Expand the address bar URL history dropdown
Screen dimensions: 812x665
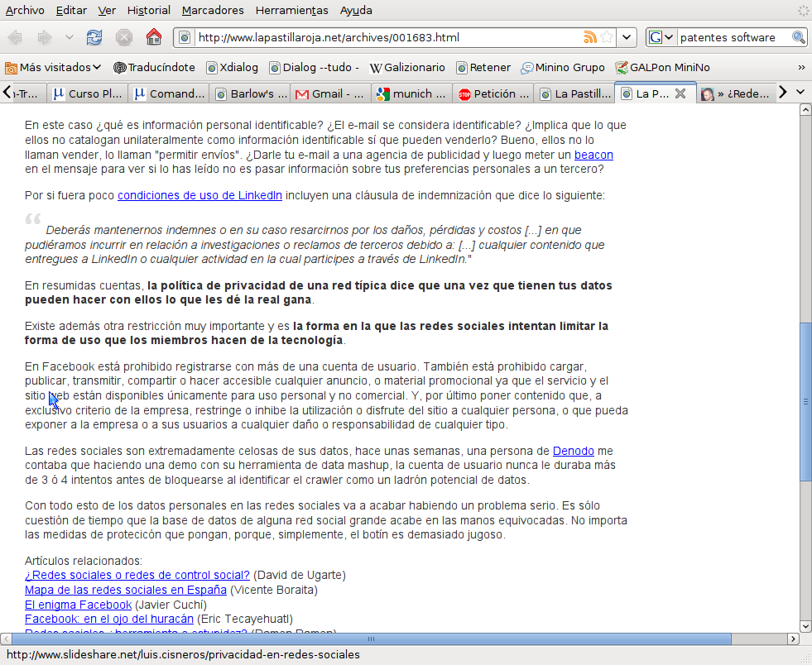pos(627,37)
